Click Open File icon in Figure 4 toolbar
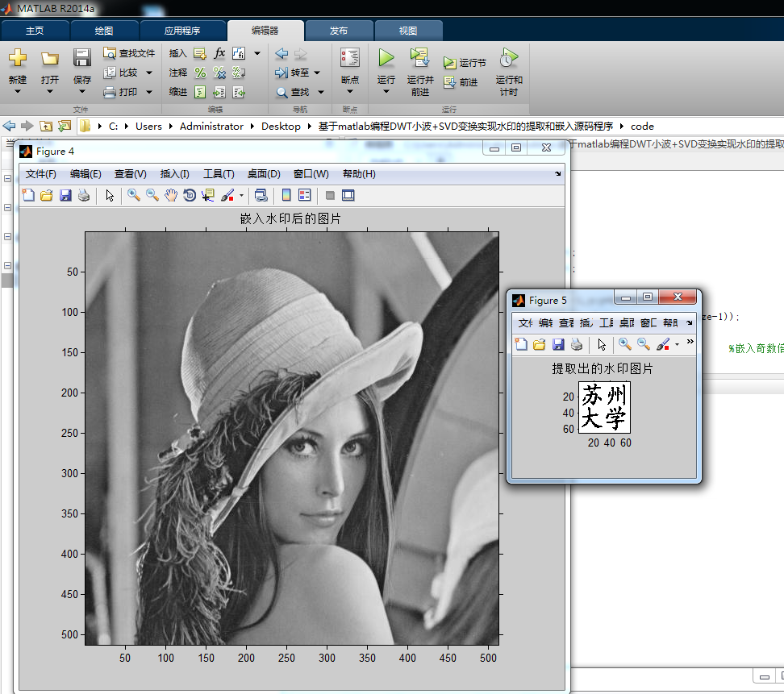The image size is (784, 694). point(47,195)
